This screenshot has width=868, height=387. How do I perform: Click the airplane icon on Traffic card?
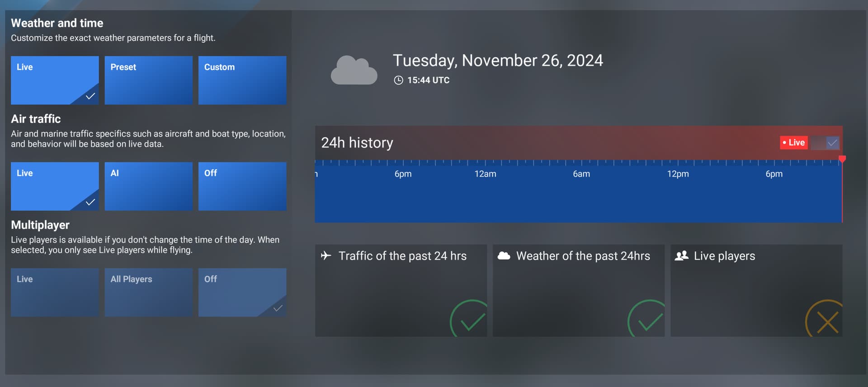pos(326,256)
